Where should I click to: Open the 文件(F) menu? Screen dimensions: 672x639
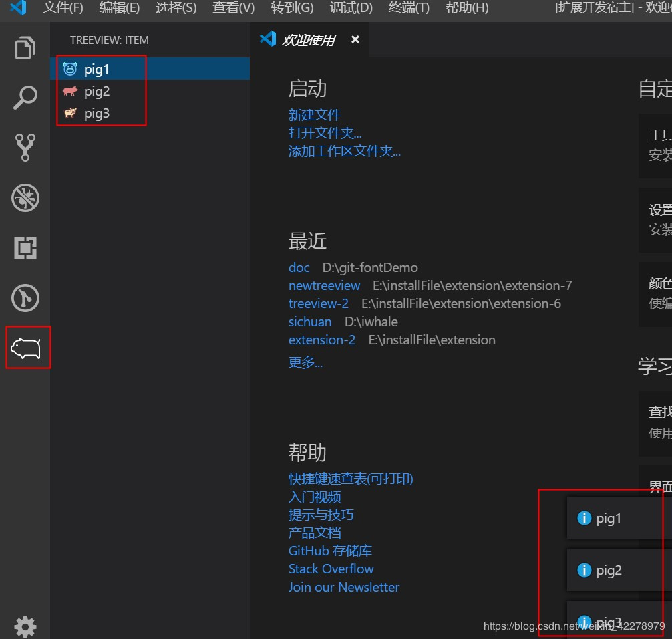63,8
